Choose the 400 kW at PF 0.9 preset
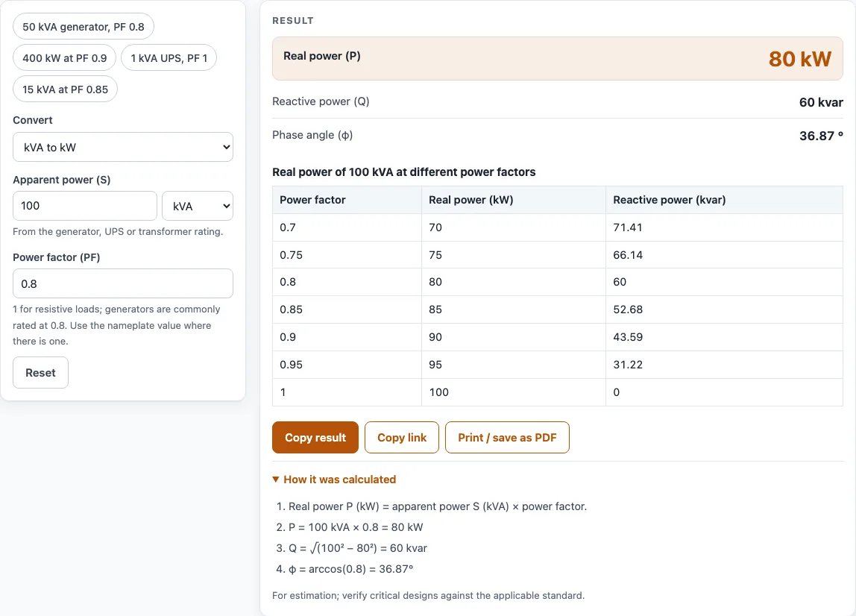The height and width of the screenshot is (616, 856). pos(64,58)
